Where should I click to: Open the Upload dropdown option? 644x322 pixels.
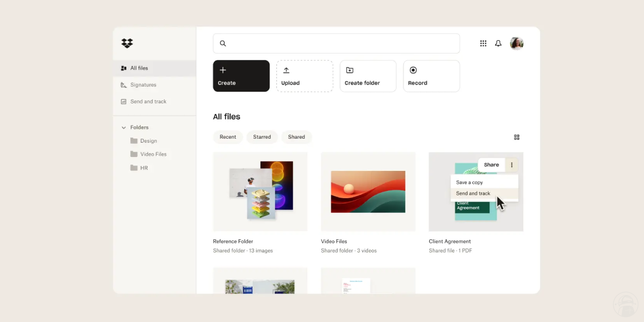pos(304,76)
